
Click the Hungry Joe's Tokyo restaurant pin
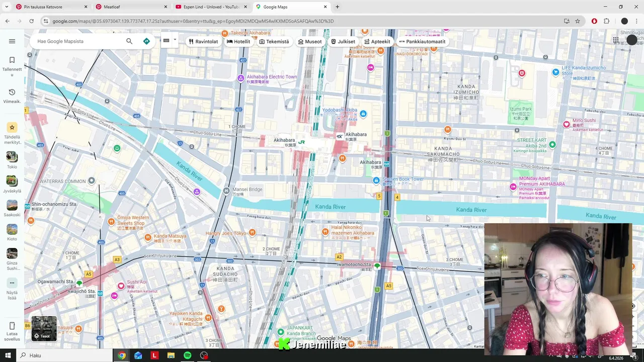point(252,232)
